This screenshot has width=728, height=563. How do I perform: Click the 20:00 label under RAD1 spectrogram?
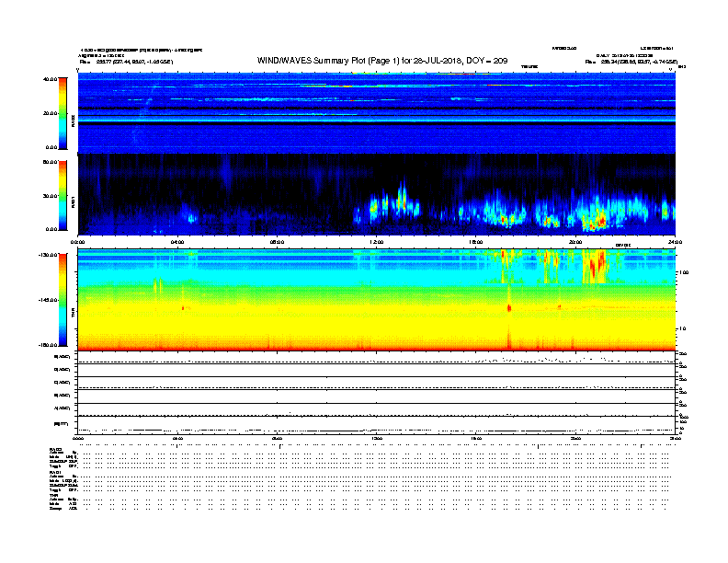coord(575,242)
